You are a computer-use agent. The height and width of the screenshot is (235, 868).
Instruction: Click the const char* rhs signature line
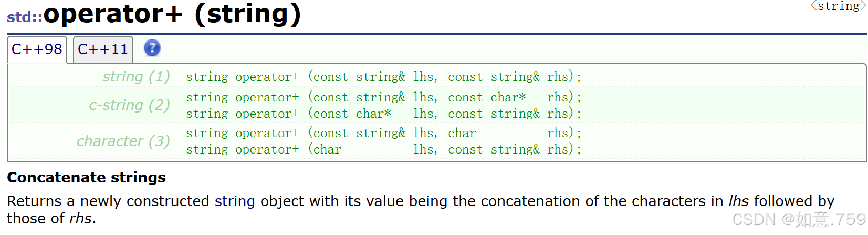[x=383, y=97]
